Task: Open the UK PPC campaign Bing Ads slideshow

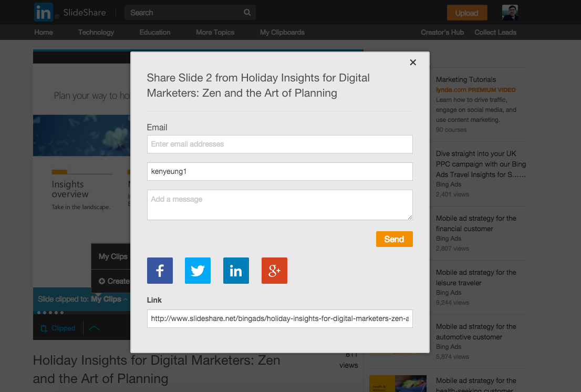Action: [481, 164]
